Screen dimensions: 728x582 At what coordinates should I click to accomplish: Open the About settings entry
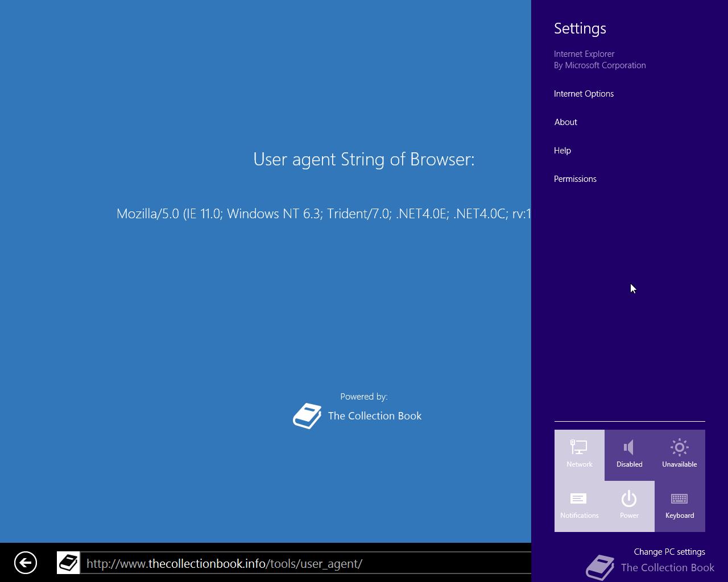click(x=565, y=122)
